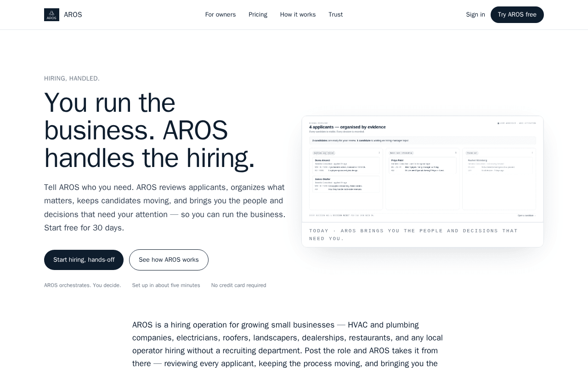
Task: Click "AROS orchestrates. You decide." text
Action: pyautogui.click(x=83, y=285)
